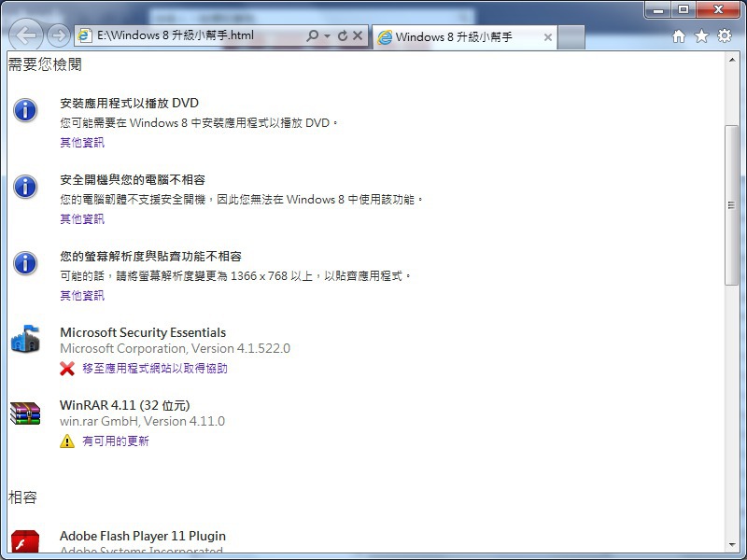Stop loading with the address bar X
Image resolution: width=747 pixels, height=560 pixels.
pos(358,35)
